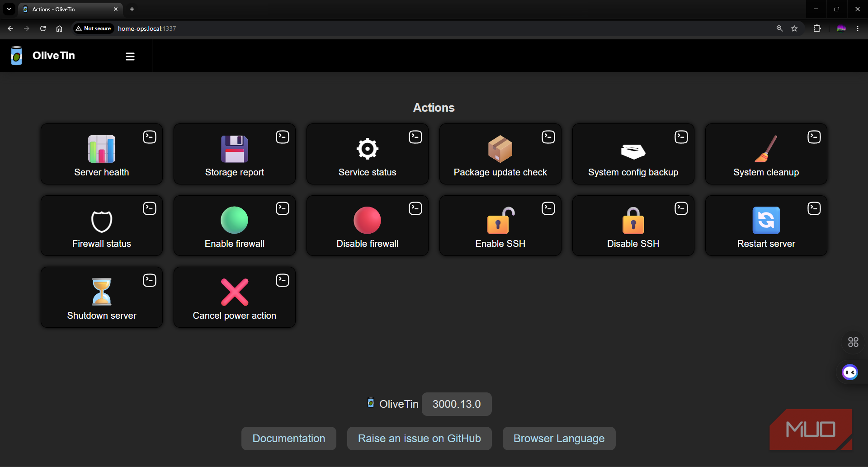Close the Actions - OliveTin tab
The height and width of the screenshot is (467, 868).
click(116, 9)
